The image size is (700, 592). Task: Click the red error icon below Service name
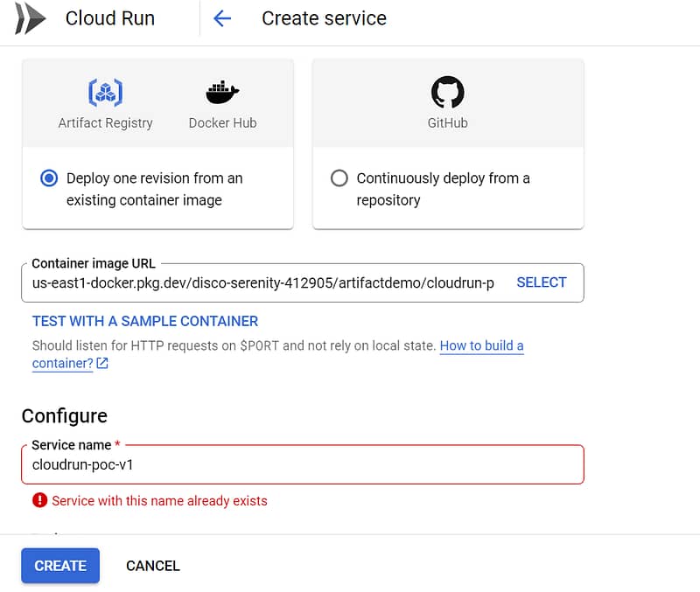(x=38, y=501)
